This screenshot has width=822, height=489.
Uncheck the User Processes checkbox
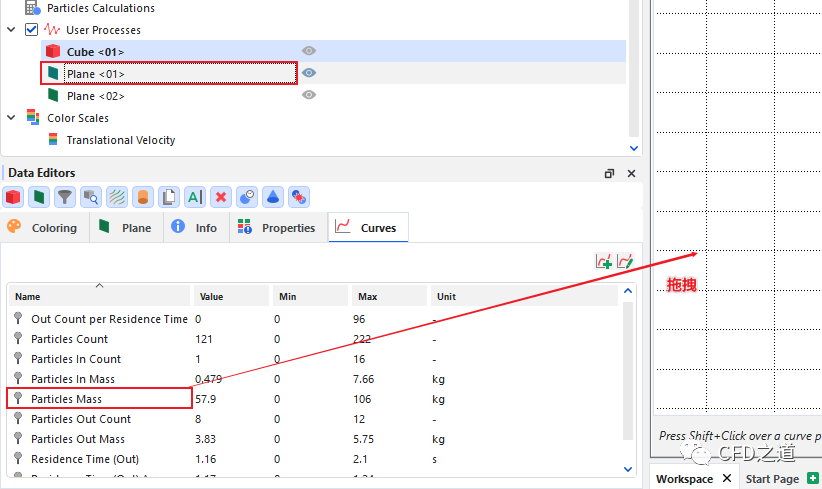click(x=31, y=30)
